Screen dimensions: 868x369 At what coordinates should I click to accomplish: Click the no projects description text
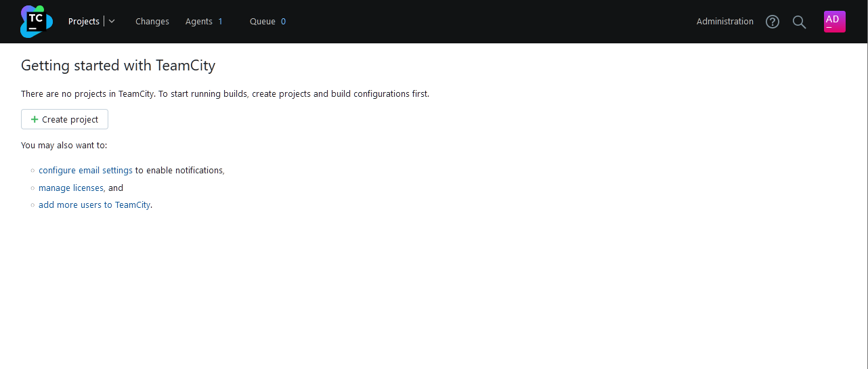pyautogui.click(x=225, y=94)
